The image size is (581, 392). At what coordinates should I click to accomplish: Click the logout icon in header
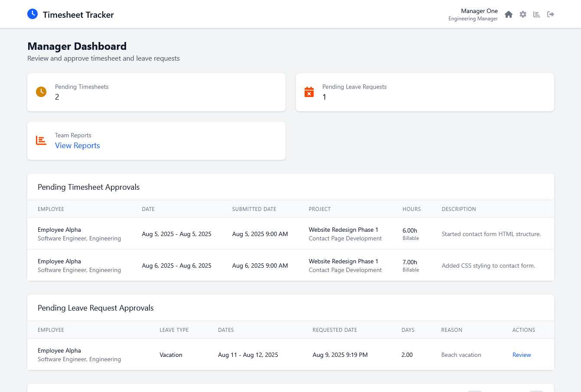coord(551,14)
